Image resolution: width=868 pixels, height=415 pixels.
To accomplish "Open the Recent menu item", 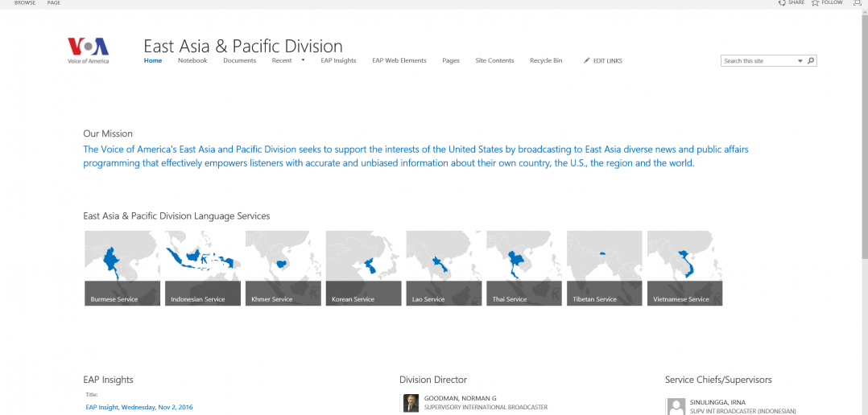I will coord(282,61).
